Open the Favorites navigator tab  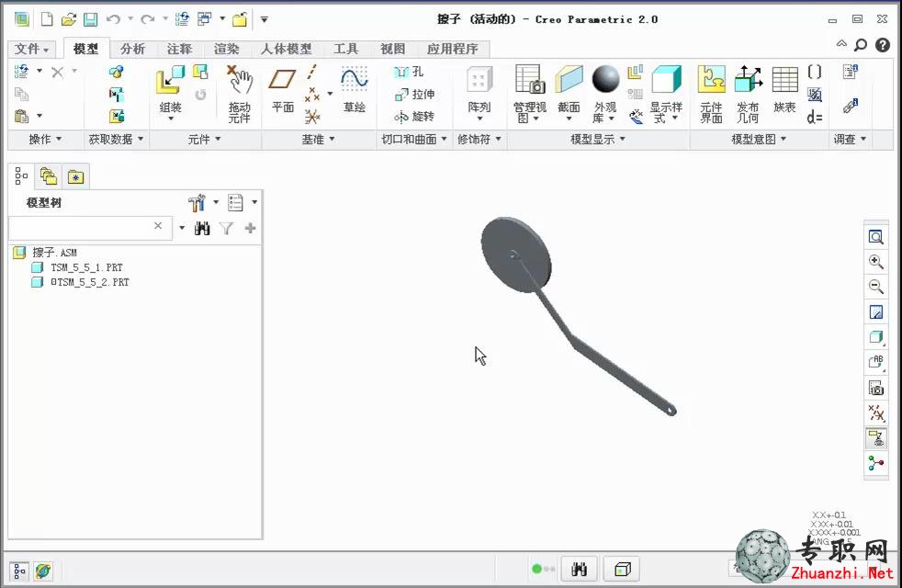(75, 176)
